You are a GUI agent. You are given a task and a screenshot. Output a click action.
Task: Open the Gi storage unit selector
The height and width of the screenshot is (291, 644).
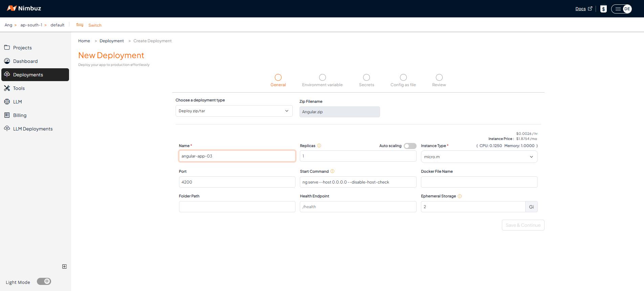click(x=531, y=207)
